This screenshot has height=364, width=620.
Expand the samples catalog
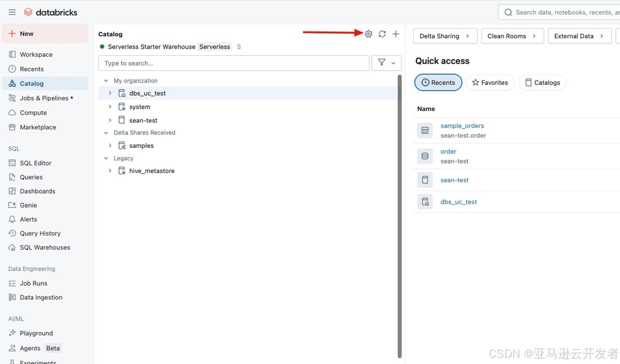[110, 145]
